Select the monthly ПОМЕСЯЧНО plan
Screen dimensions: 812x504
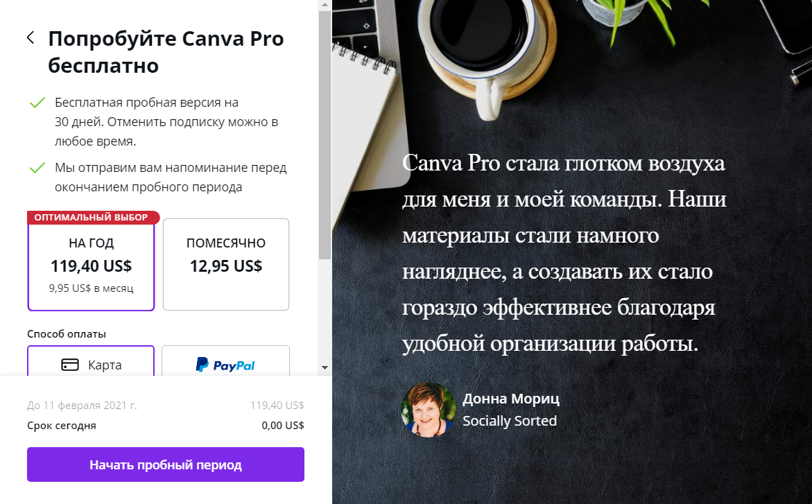226,264
